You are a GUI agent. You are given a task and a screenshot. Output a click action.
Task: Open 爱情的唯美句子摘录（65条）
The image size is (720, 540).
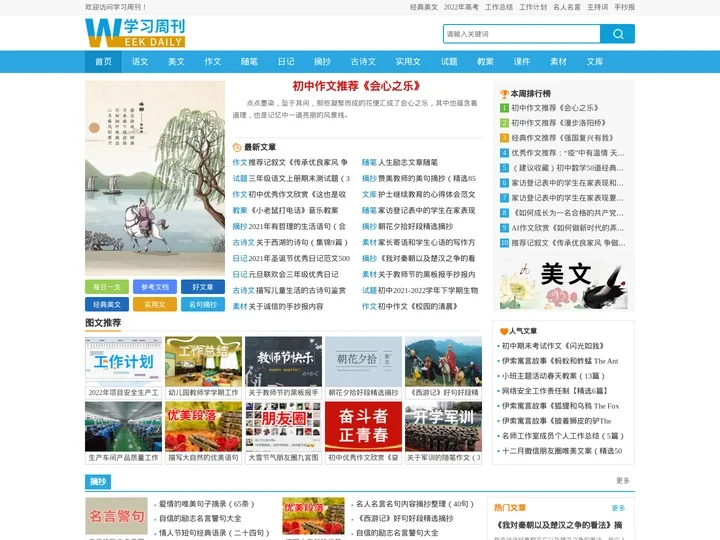coord(207,504)
